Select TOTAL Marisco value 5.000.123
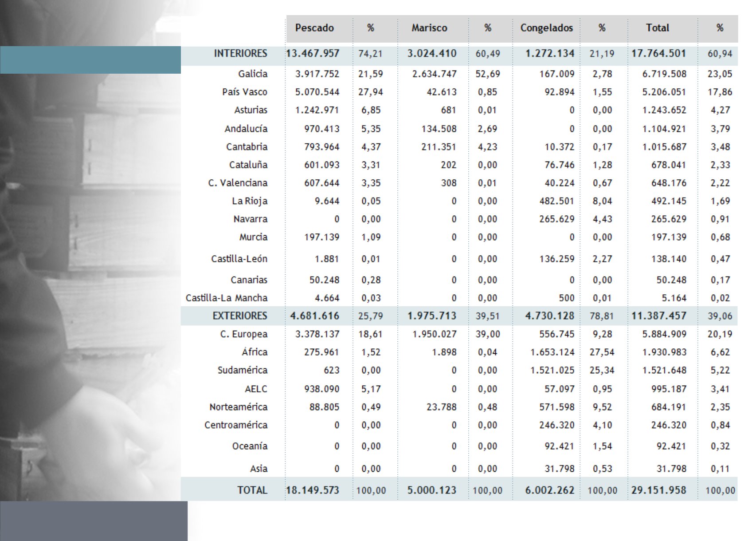Screen dimensions: 756x541 (432, 490)
